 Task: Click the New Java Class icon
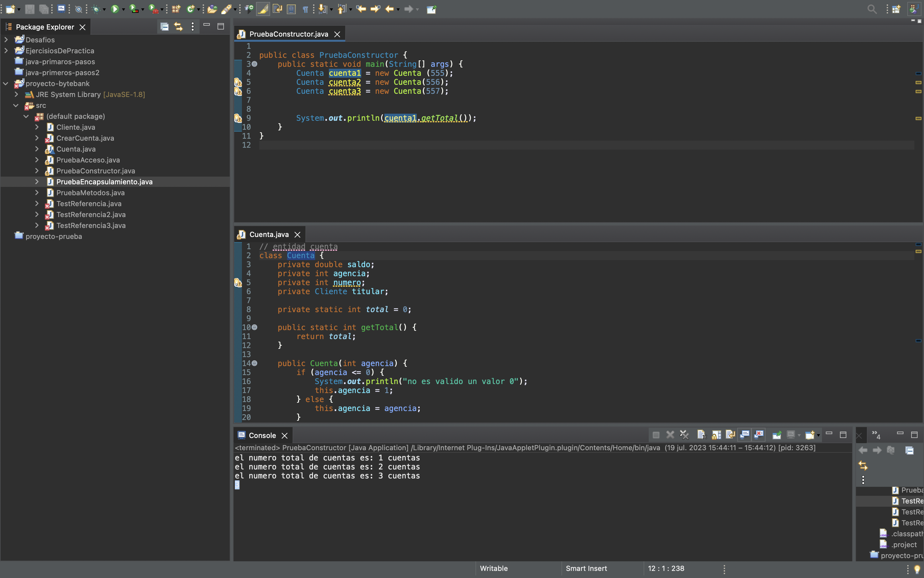tap(191, 9)
